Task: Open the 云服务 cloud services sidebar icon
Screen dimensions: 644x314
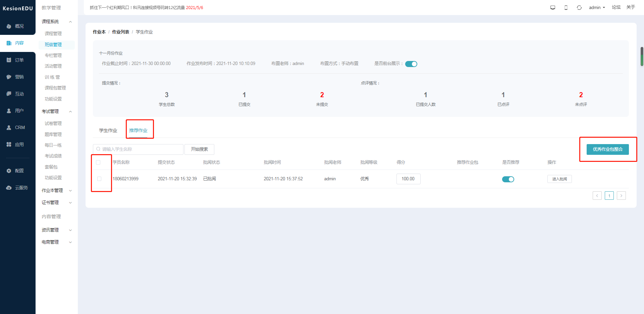Action: (x=9, y=188)
